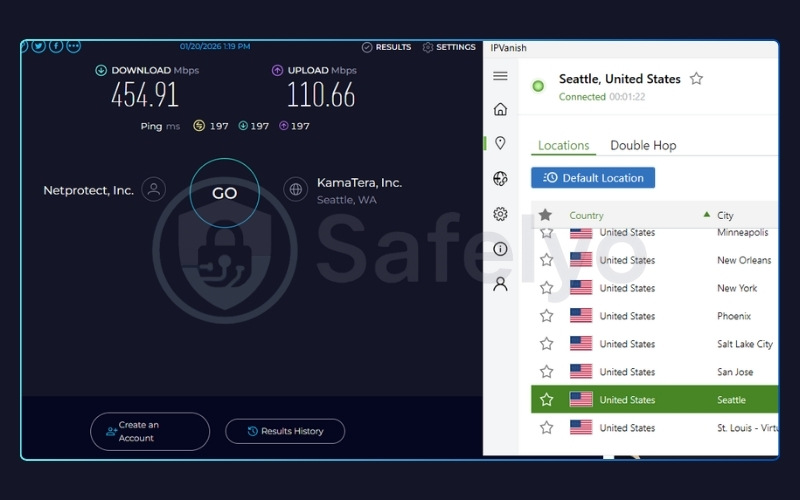Toggle favorite star for Seattle row
The height and width of the screenshot is (500, 800).
(x=546, y=399)
